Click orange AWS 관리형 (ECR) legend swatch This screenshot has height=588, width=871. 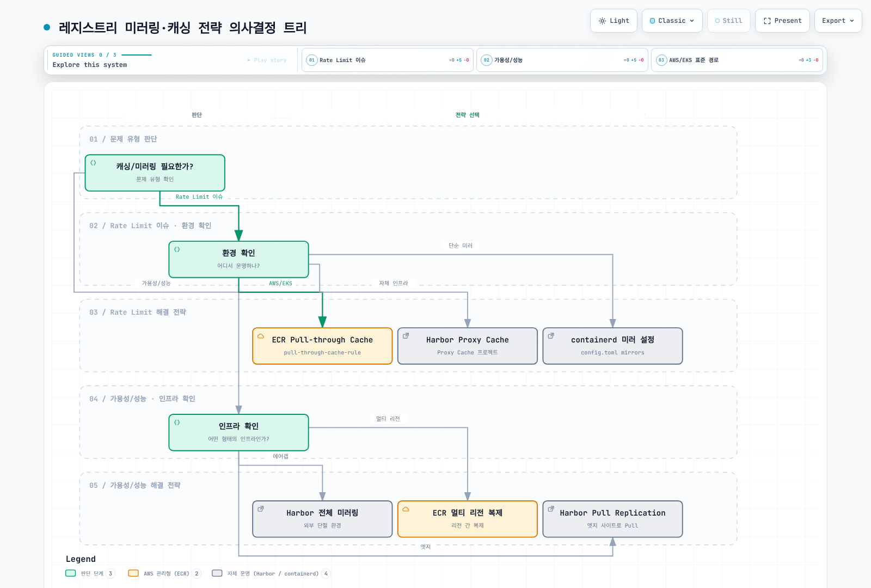tap(133, 573)
